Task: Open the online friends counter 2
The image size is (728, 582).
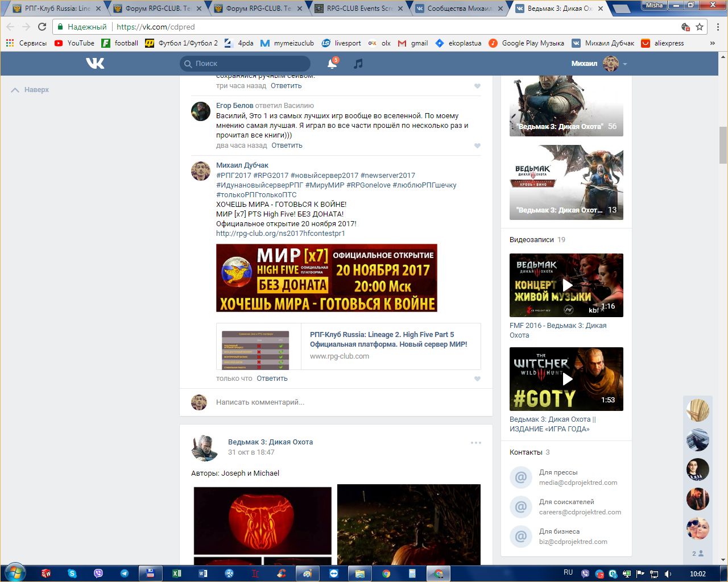Action: [x=697, y=554]
